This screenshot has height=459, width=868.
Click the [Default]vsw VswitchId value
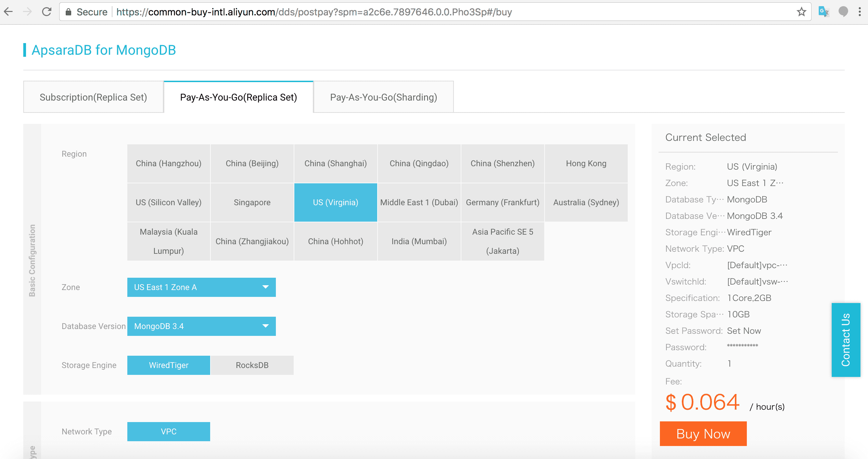click(x=758, y=281)
